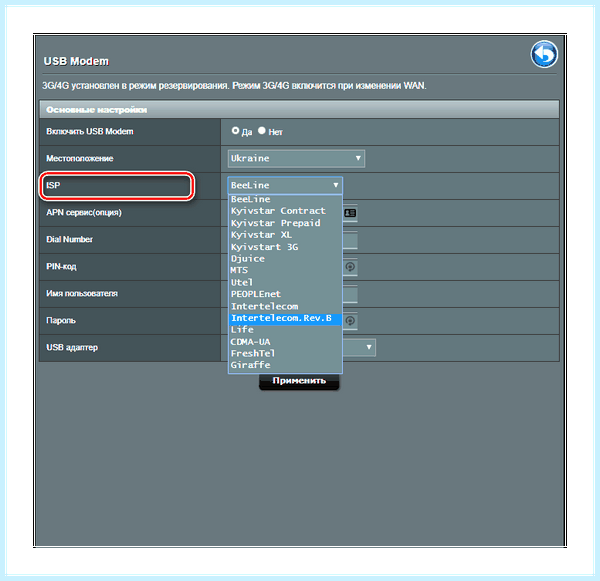Screen dimensions: 600x581
Task: Choose Kyivstar Contract from the list
Action: [x=285, y=211]
